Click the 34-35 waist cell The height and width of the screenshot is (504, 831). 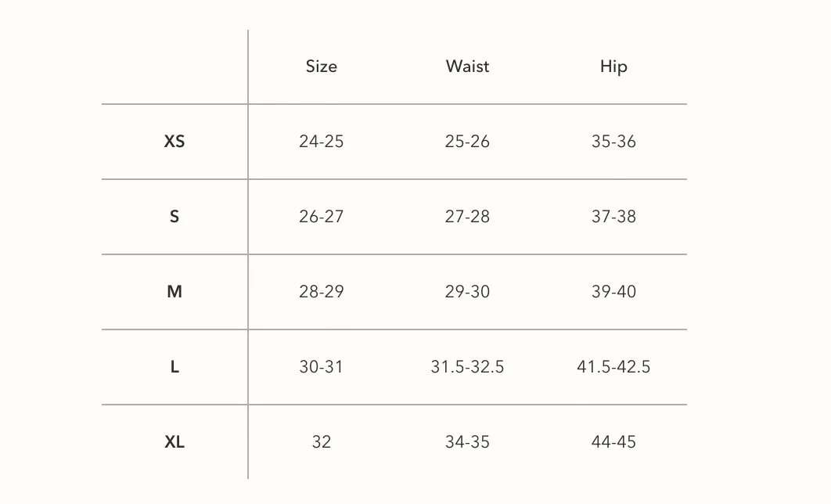[x=467, y=442]
